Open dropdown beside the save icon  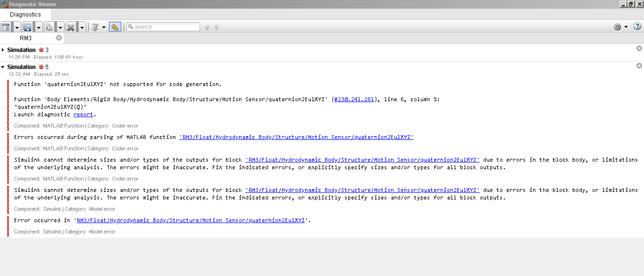coord(38,27)
